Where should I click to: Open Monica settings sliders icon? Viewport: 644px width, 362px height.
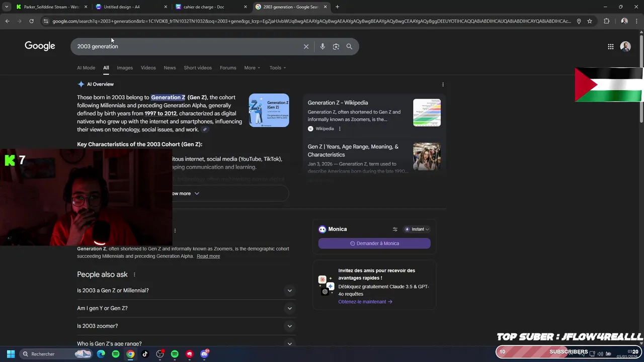click(x=395, y=229)
